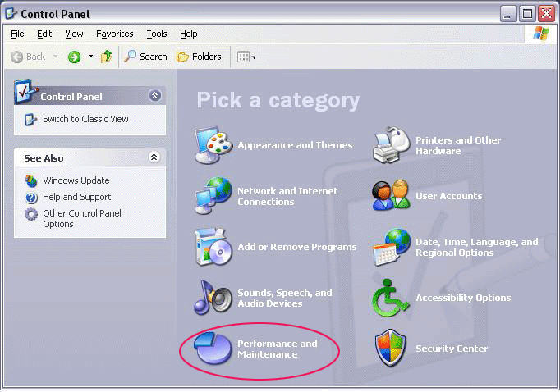560x392 pixels.
Task: Click the Search toolbar button
Action: (x=145, y=57)
